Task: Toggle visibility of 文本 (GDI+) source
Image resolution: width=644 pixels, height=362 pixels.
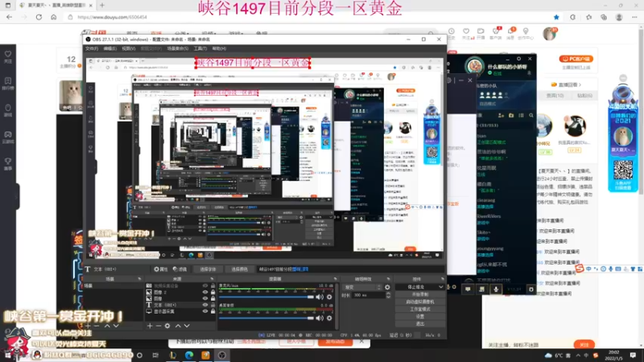Action: click(205, 305)
